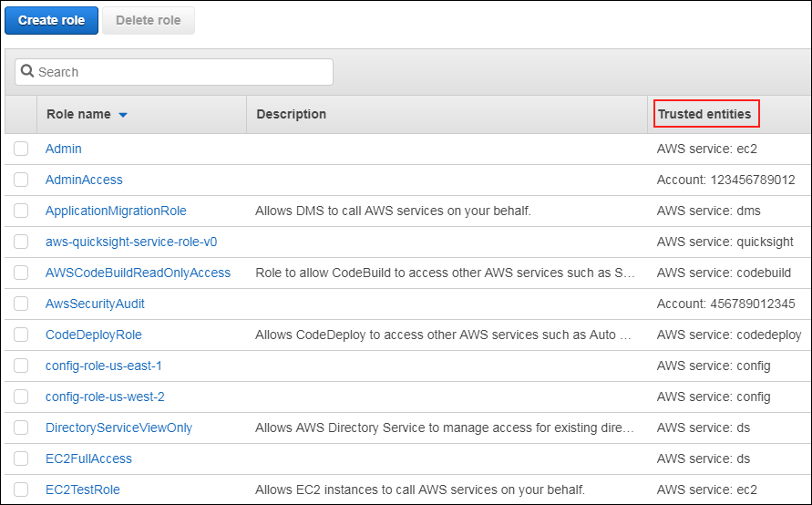Click 'AWS service: codebuild' cell
The width and height of the screenshot is (812, 505).
(724, 273)
